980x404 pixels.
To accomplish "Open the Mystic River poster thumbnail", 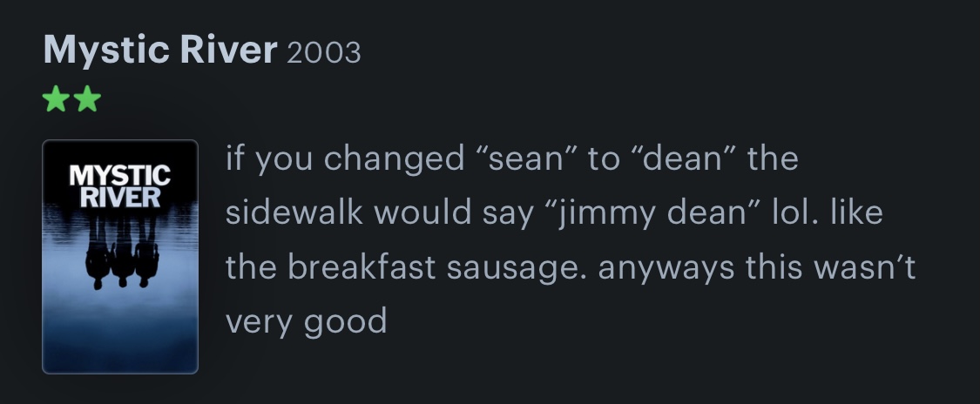I will 120,256.
